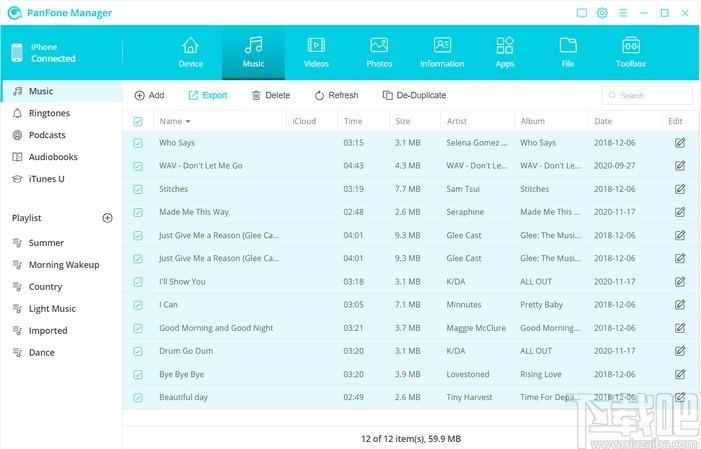Toggle the Stitches row checkbox
Viewport: 701px width, 449px height.
click(x=138, y=189)
